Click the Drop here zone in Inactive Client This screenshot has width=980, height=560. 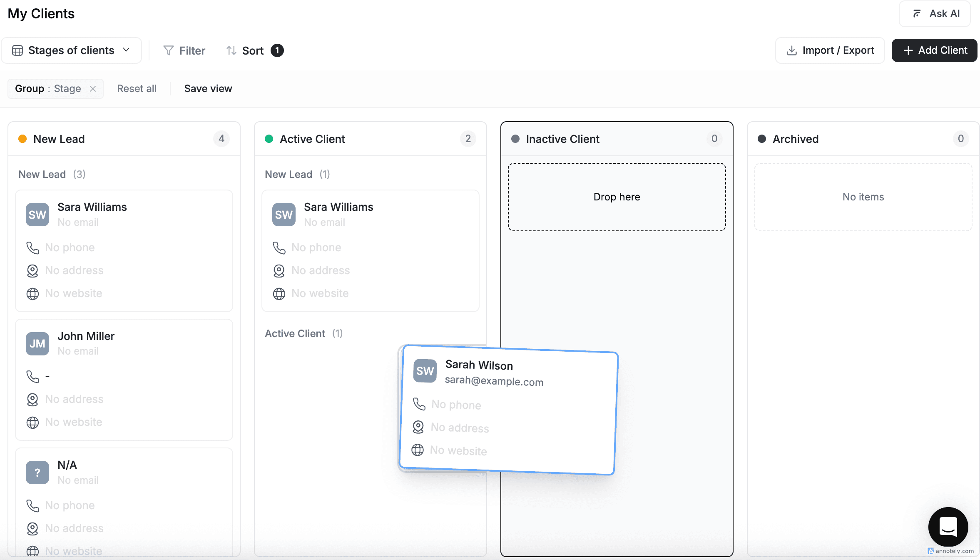click(x=617, y=197)
